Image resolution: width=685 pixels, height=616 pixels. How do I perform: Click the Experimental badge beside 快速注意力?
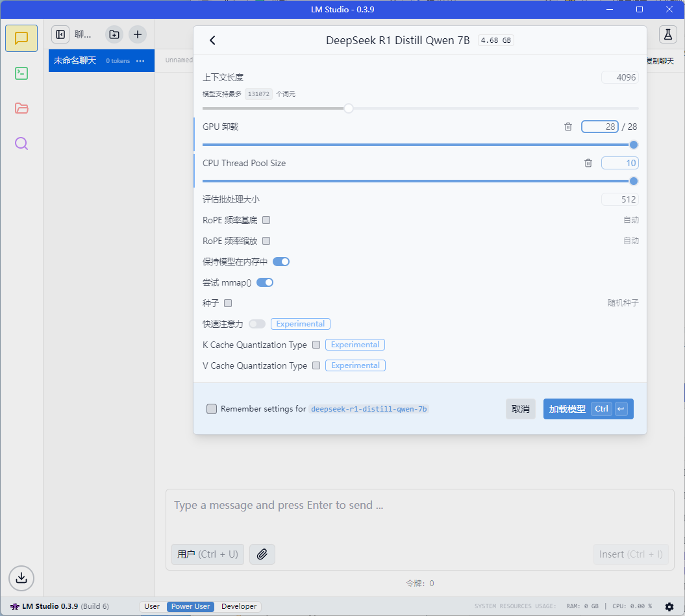click(x=301, y=324)
